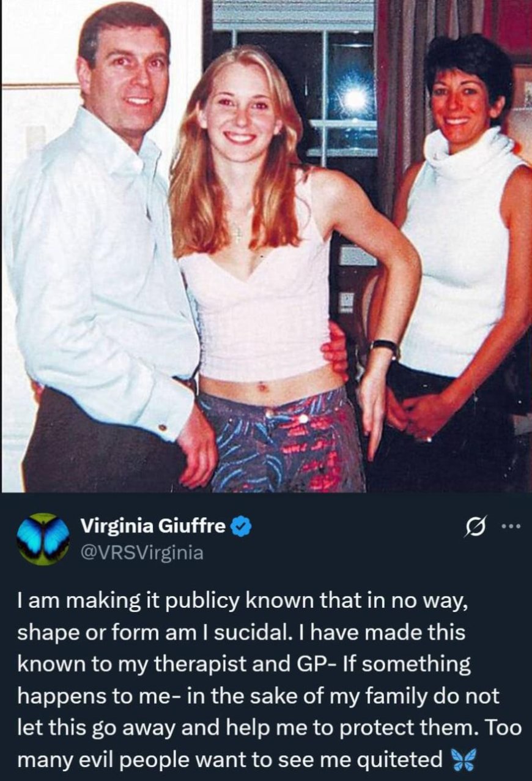This screenshot has height=781, width=532.
Task: Open the three-dot more options menu
Action: coord(509,526)
